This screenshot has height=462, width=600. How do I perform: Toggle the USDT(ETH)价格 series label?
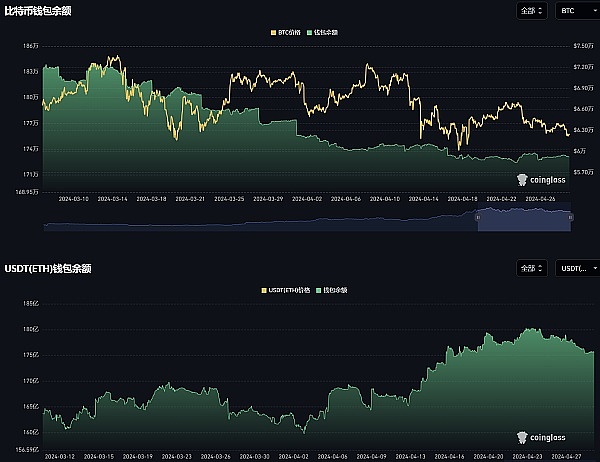pyautogui.click(x=289, y=290)
